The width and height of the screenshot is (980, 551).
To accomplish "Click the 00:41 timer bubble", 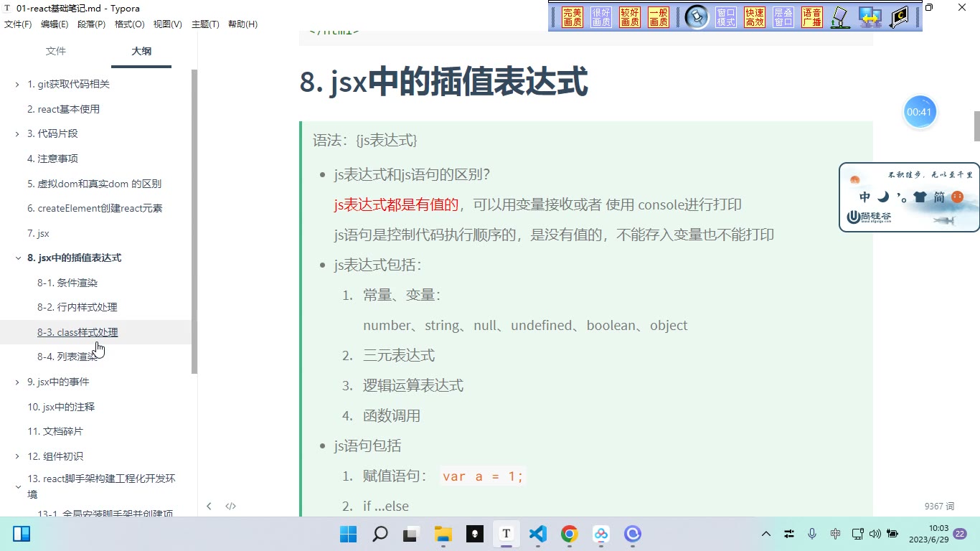I will [919, 112].
